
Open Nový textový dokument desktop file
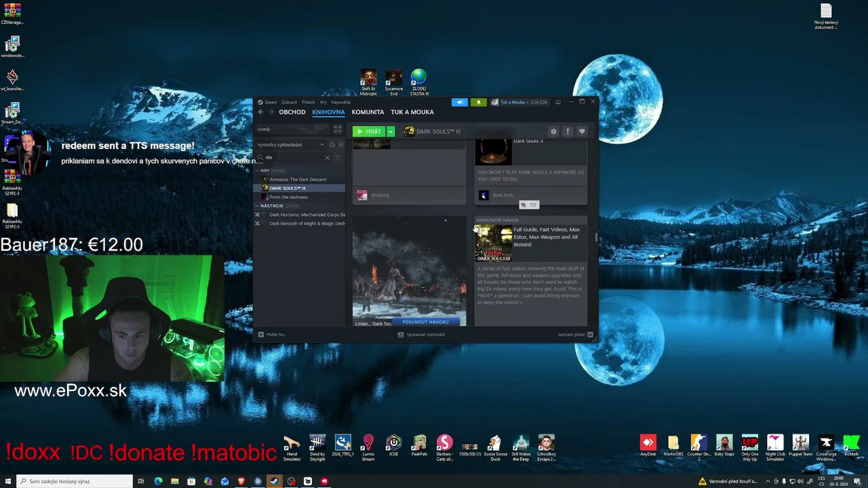[826, 17]
